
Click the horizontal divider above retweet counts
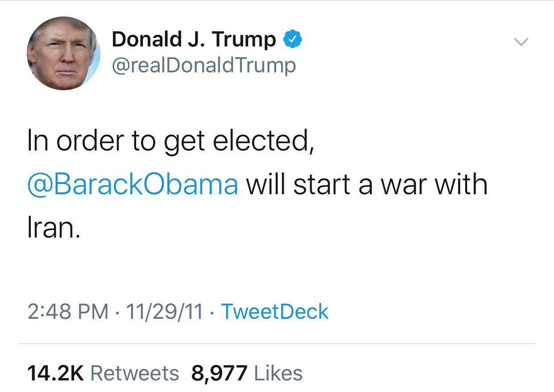pyautogui.click(x=277, y=344)
